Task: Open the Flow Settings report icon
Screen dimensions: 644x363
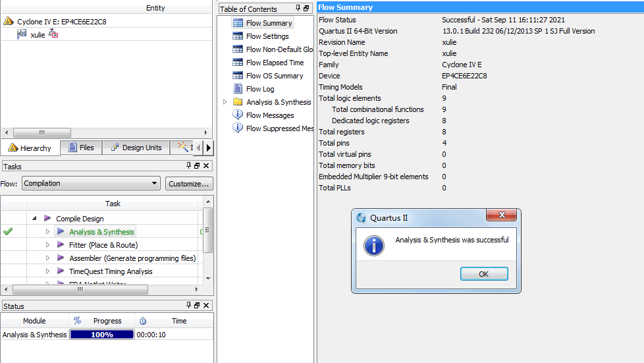Action: tap(238, 36)
